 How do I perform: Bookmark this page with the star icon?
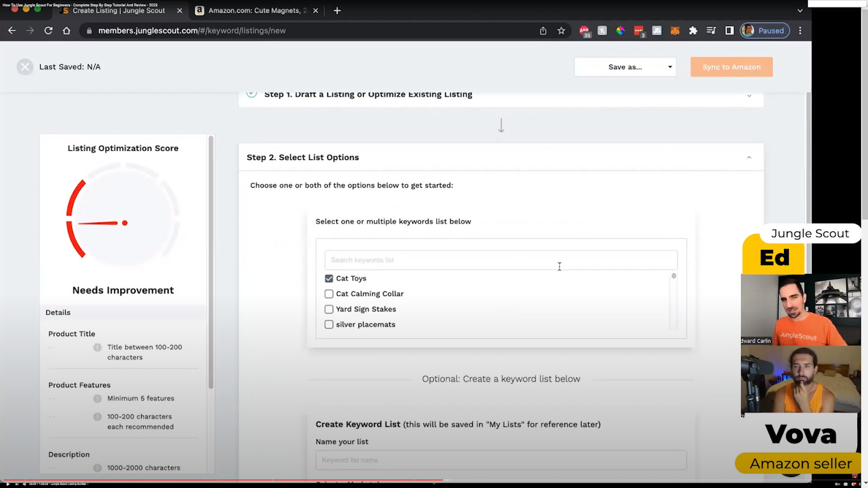pos(561,31)
